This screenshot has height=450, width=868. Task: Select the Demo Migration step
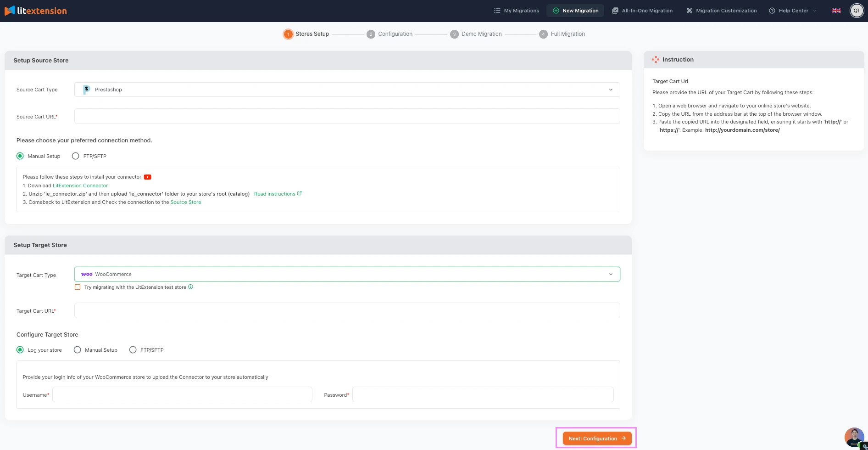[476, 34]
